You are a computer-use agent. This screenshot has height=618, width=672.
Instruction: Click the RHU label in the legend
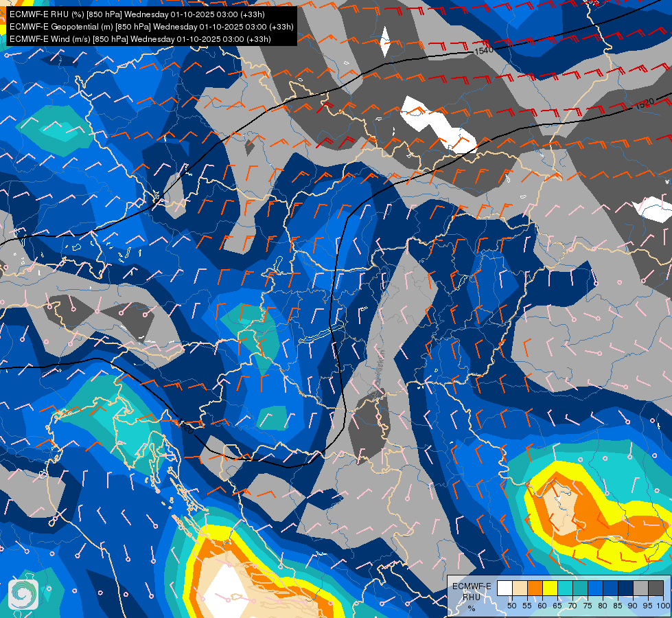pyautogui.click(x=472, y=597)
